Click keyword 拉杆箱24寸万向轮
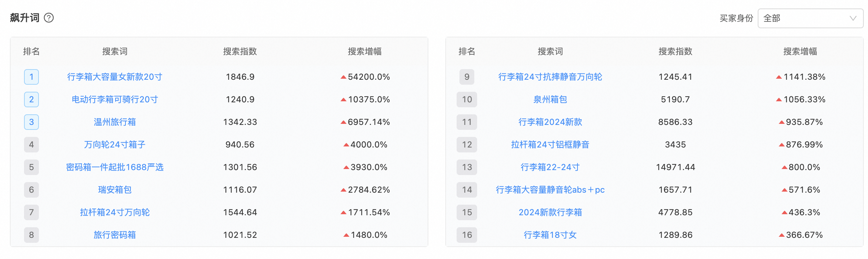The image size is (868, 259). tap(115, 212)
